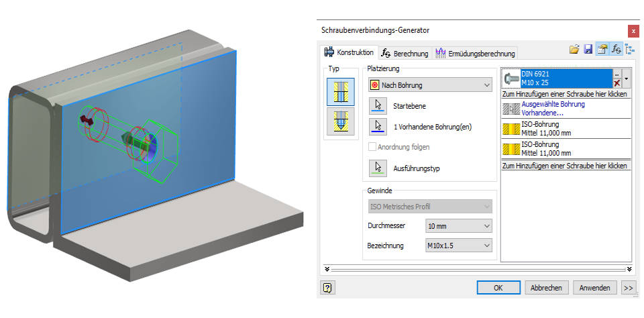Image resolution: width=644 pixels, height=318 pixels.
Task: Select the Ausgewählte Bohrung Vorhandene entry
Action: coord(566,109)
